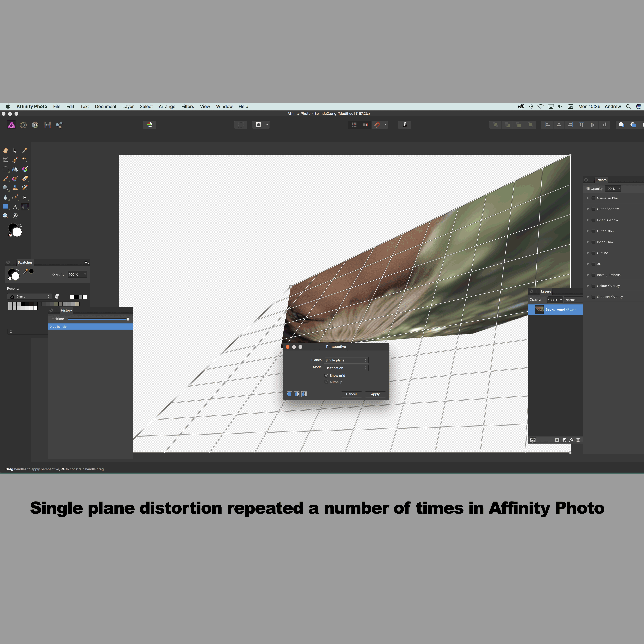Switch to the Liquify Persona
Screen dimensions: 644x644
(x=23, y=125)
